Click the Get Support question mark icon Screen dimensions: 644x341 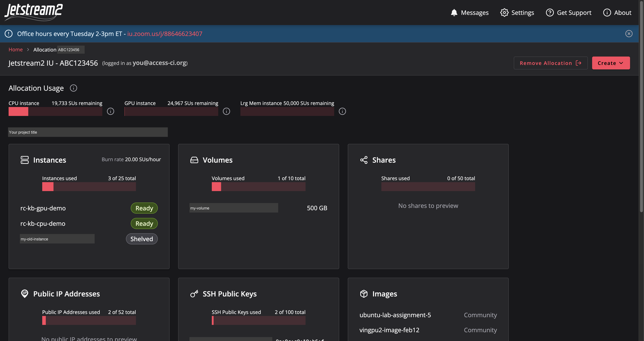tap(550, 12)
